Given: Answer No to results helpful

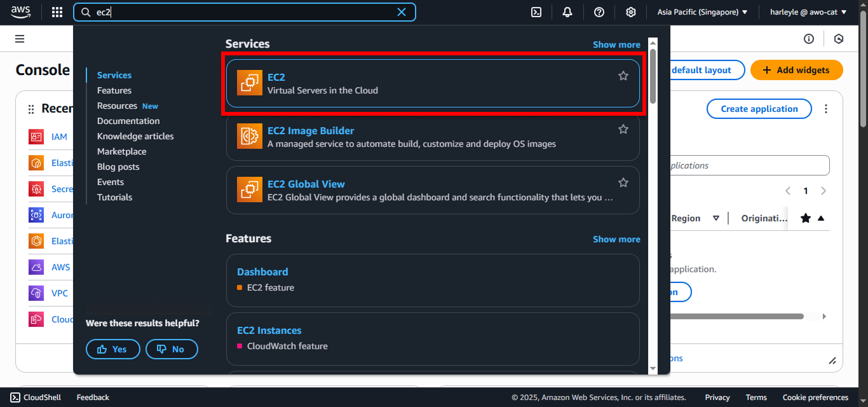Looking at the screenshot, I should 172,349.
